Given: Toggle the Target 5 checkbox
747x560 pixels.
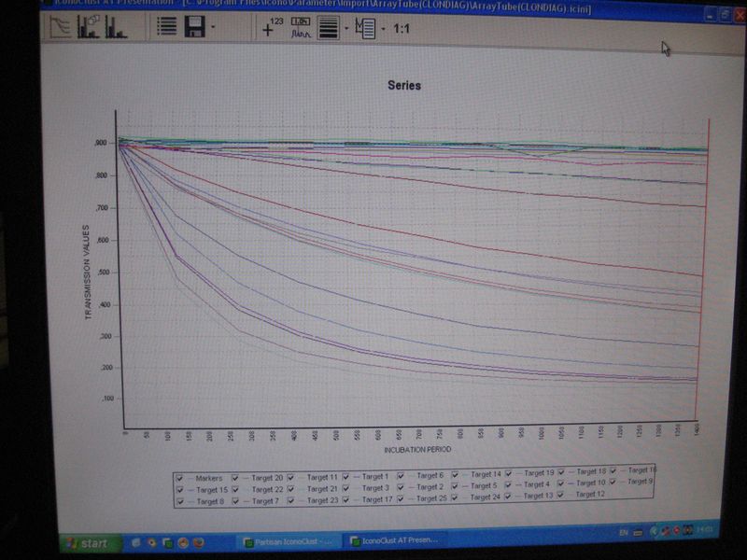Looking at the screenshot, I should point(455,486).
